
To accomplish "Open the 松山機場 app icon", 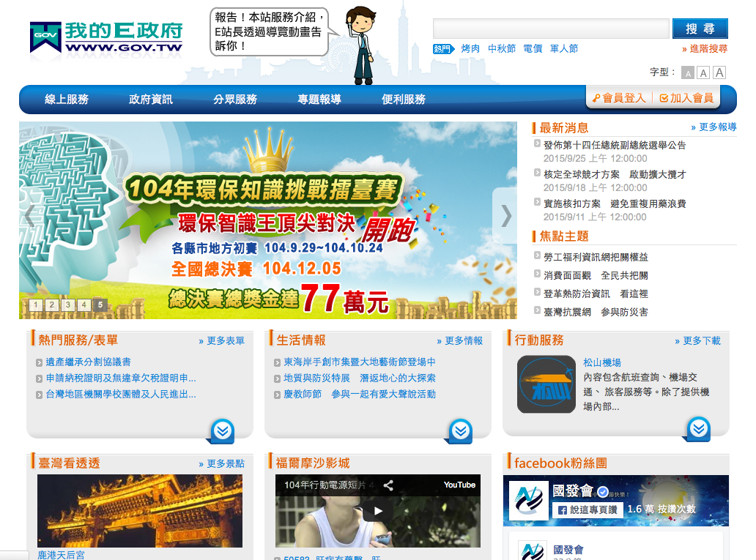I will coord(546,384).
